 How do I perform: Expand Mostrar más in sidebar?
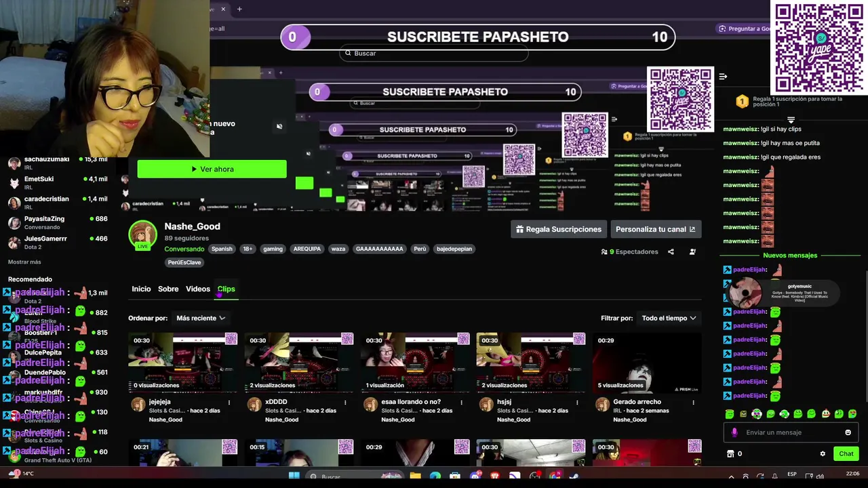coord(24,262)
